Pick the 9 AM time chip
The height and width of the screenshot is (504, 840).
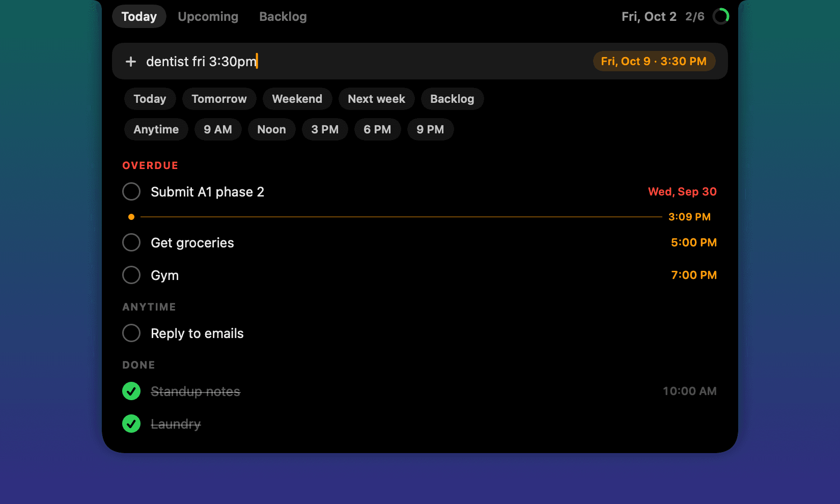218,129
